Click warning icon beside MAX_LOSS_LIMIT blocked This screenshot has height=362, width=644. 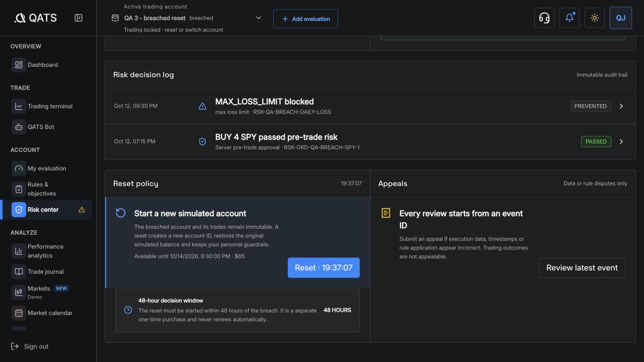pyautogui.click(x=202, y=106)
